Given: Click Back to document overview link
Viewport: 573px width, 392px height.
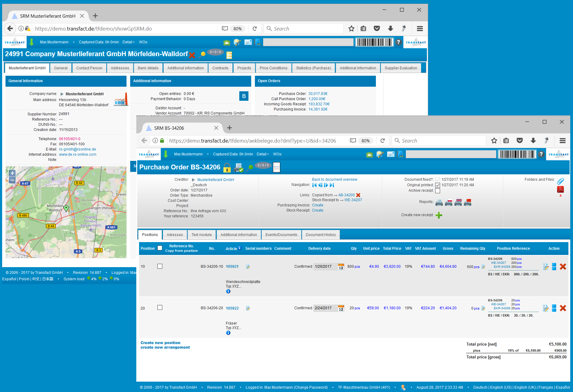Looking at the screenshot, I should [x=335, y=180].
